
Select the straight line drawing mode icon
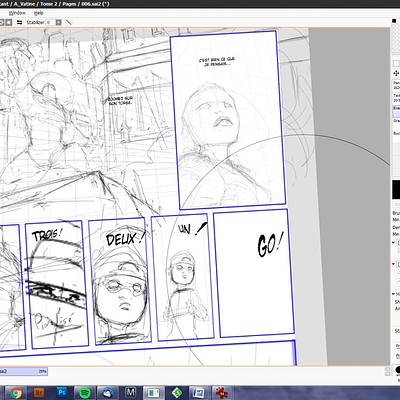[x=69, y=22]
